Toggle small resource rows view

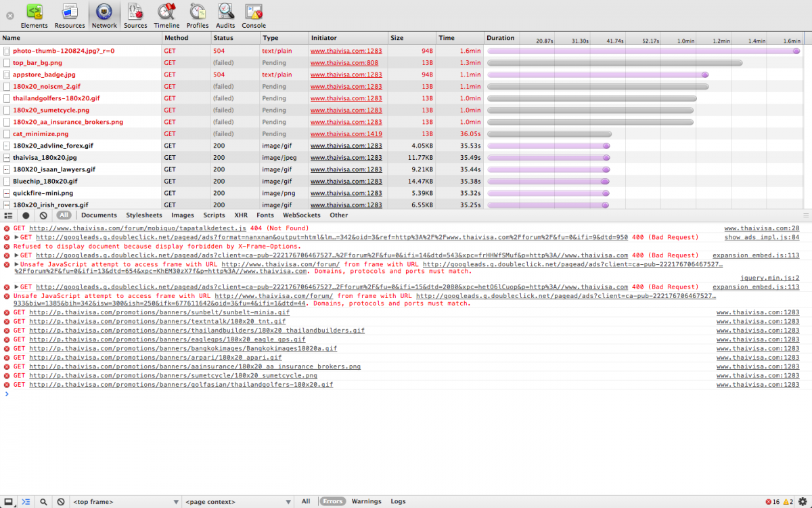pyautogui.click(x=8, y=215)
